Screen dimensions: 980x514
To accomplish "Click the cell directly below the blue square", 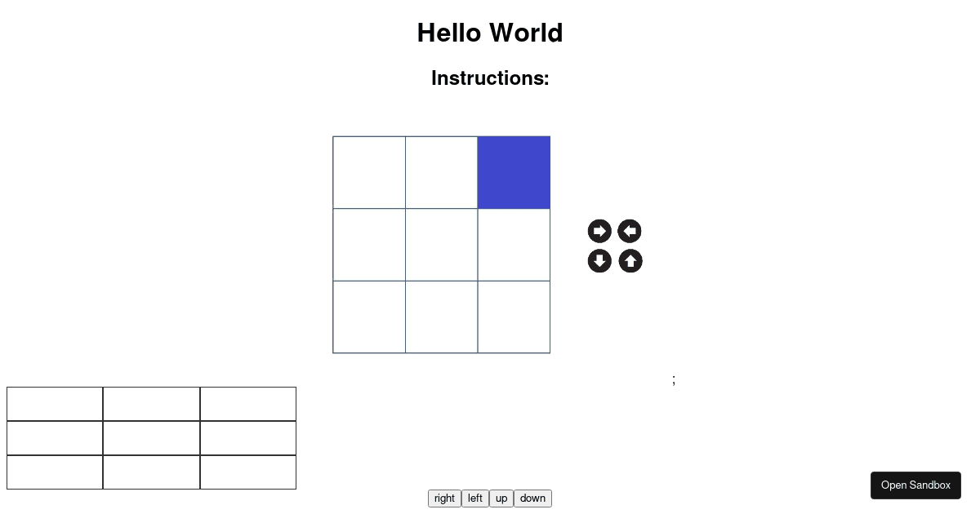I will [514, 244].
